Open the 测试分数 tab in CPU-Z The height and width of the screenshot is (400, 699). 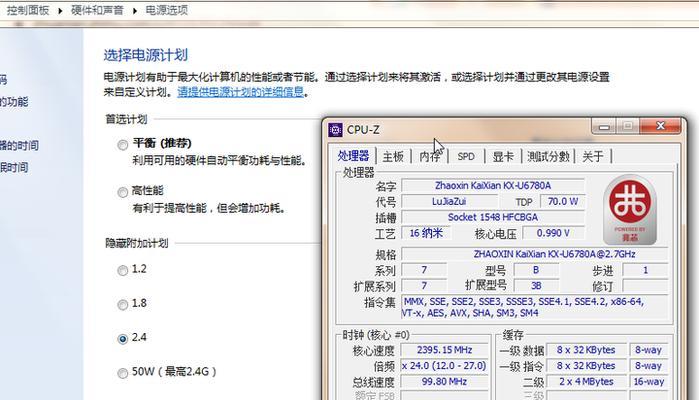(x=548, y=157)
